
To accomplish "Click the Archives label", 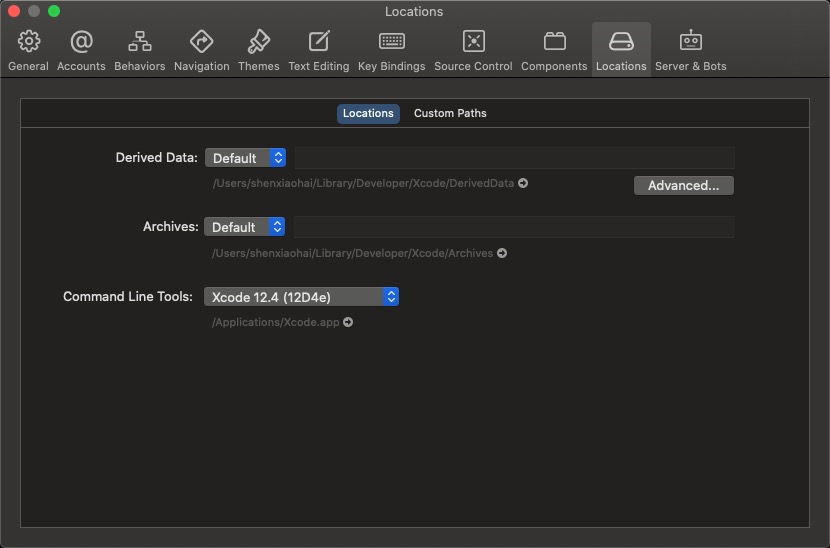I will pyautogui.click(x=170, y=227).
